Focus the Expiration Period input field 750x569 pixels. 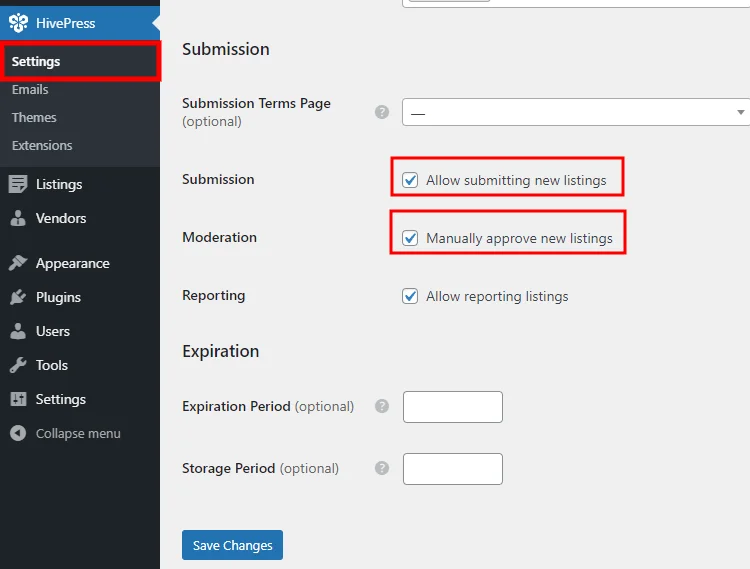tap(452, 407)
